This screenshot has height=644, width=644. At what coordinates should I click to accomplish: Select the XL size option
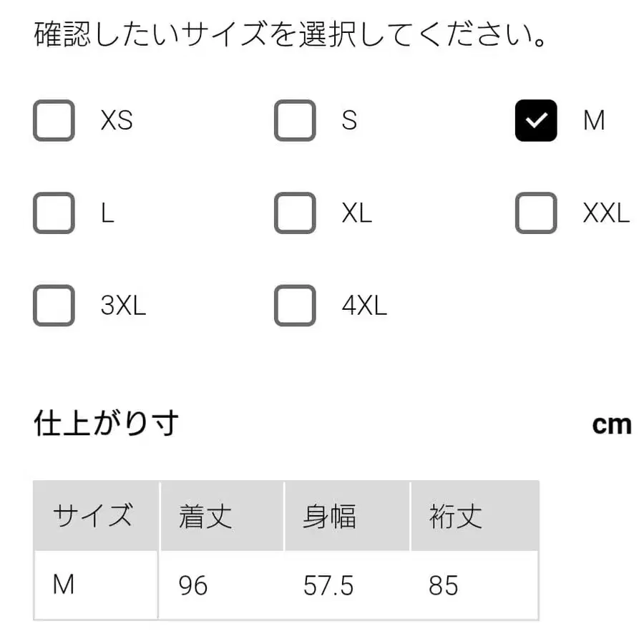click(x=294, y=213)
